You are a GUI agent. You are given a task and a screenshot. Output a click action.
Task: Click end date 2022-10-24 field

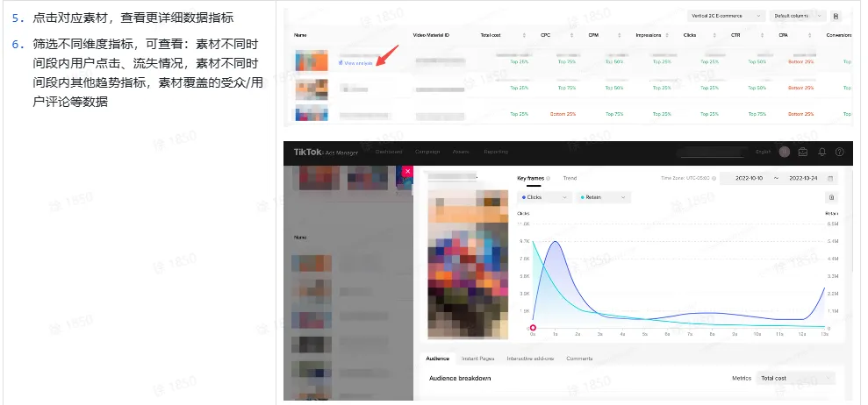(803, 178)
